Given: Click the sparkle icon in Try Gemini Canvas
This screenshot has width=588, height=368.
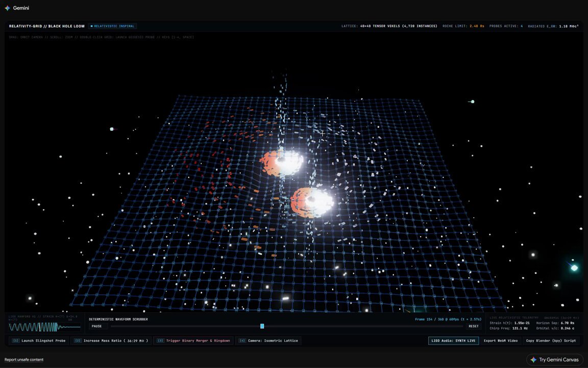Looking at the screenshot, I should click(533, 360).
